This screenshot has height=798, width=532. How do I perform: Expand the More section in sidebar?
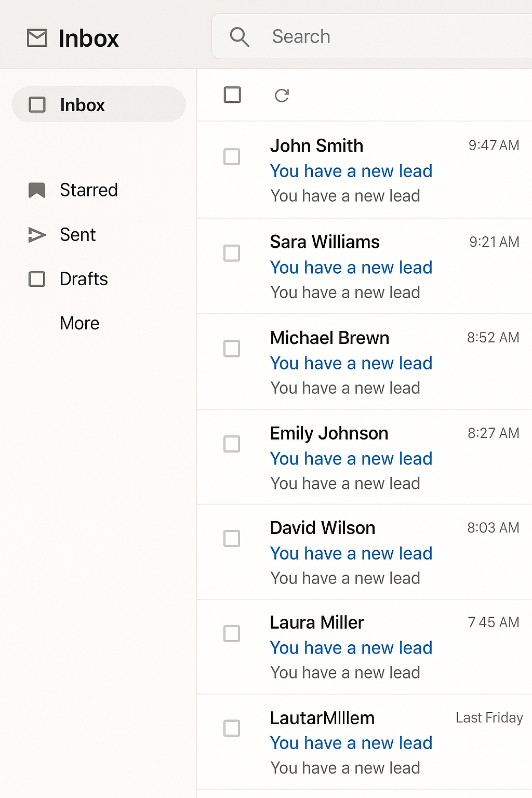[79, 323]
